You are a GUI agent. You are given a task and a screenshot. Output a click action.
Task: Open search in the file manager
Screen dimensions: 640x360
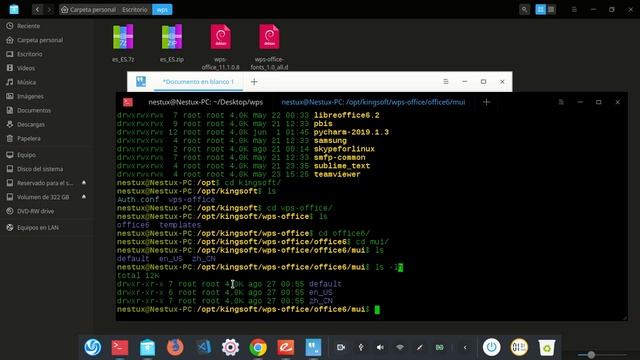524,9
